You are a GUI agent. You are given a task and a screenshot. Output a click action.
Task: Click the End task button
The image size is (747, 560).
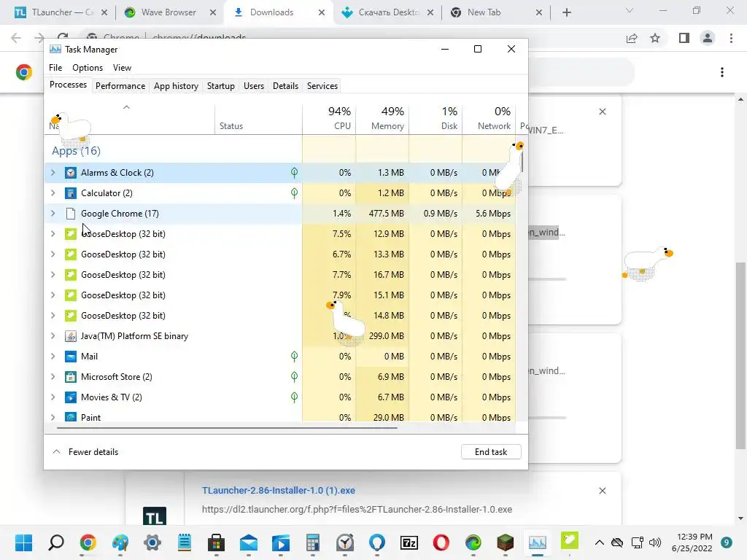pos(491,452)
